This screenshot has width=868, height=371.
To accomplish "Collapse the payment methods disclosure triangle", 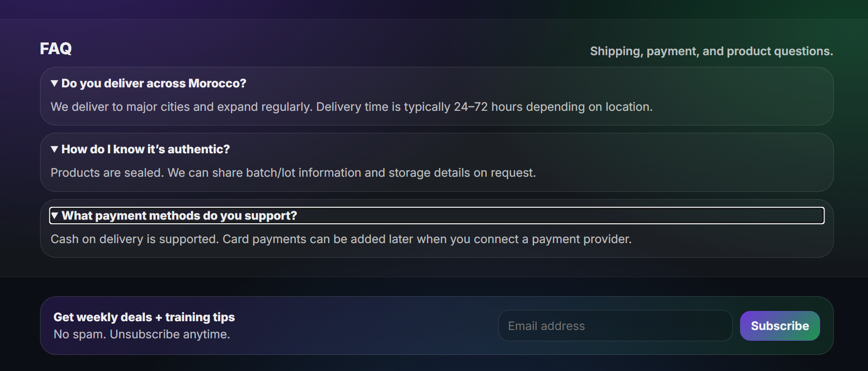I will (x=55, y=216).
